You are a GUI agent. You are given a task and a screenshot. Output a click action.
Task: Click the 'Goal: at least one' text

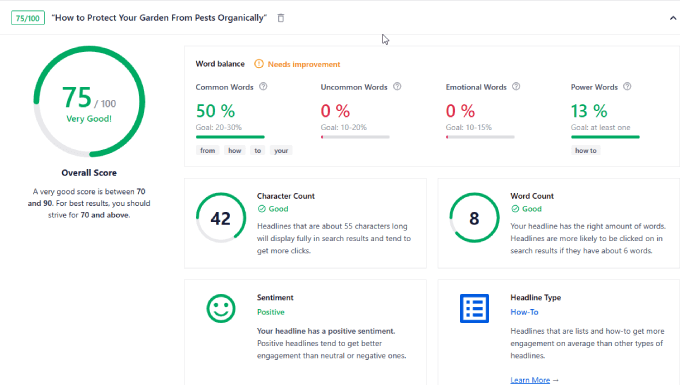pos(600,127)
